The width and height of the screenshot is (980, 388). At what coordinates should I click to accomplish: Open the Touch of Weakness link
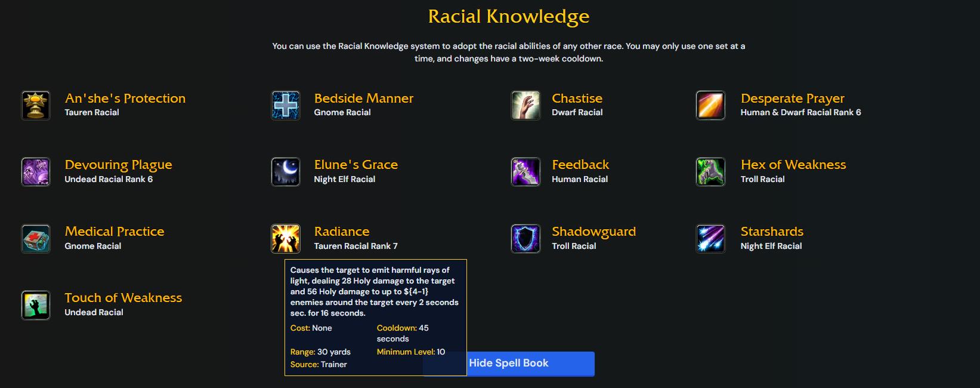123,298
